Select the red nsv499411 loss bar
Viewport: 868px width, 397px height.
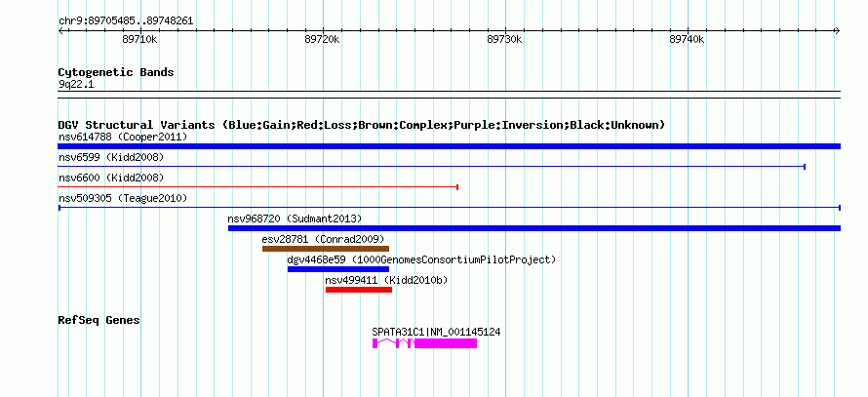click(359, 290)
